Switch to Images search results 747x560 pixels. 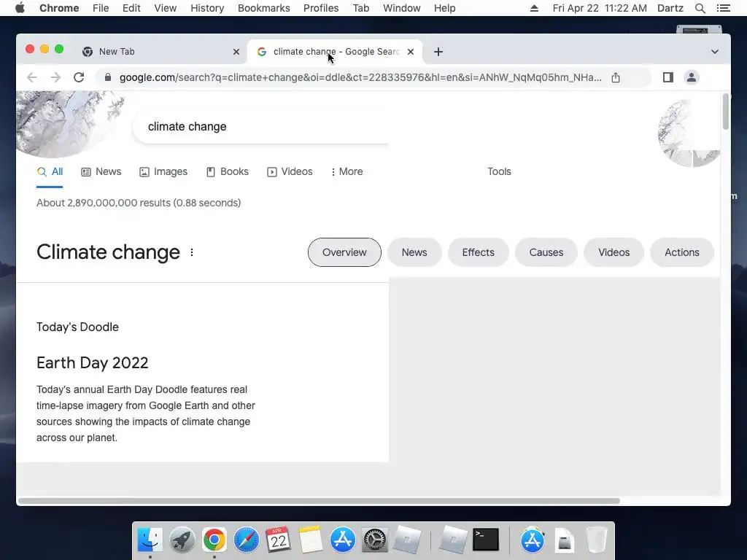163,172
